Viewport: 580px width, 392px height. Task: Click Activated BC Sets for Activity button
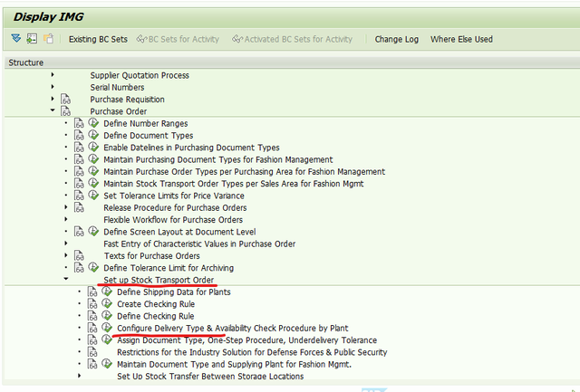(292, 39)
